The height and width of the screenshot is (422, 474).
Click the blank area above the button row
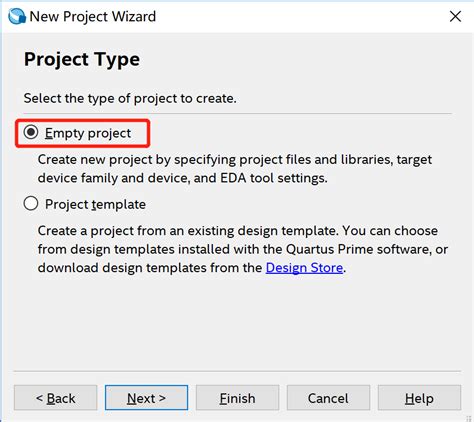coord(237,323)
